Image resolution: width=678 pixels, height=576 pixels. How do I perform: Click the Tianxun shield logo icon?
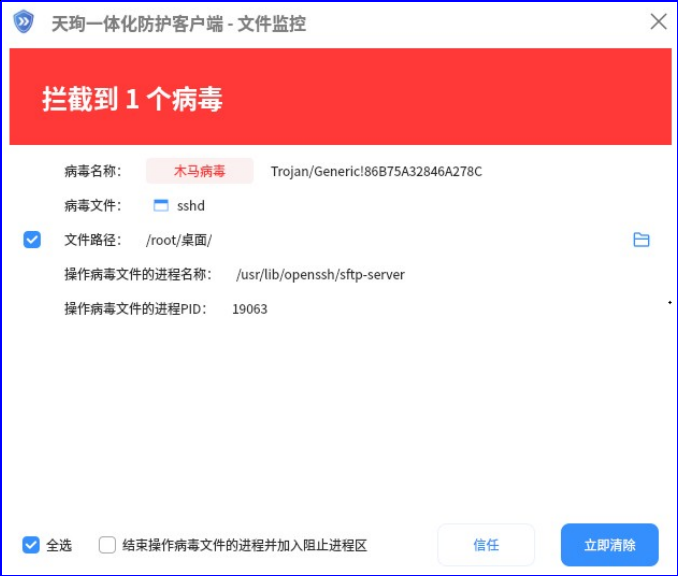coord(23,22)
